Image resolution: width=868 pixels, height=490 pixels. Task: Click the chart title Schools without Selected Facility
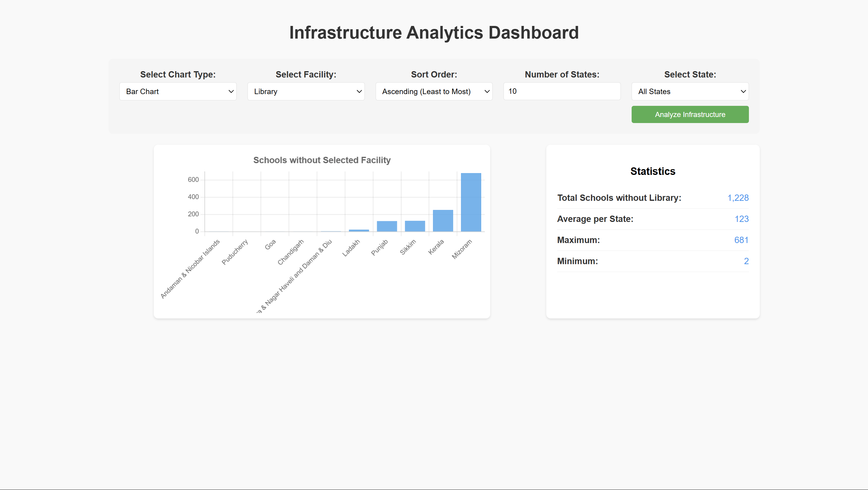(x=322, y=160)
